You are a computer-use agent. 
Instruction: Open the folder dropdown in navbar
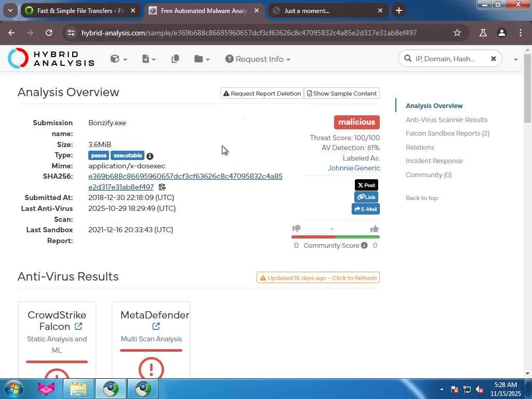point(202,59)
